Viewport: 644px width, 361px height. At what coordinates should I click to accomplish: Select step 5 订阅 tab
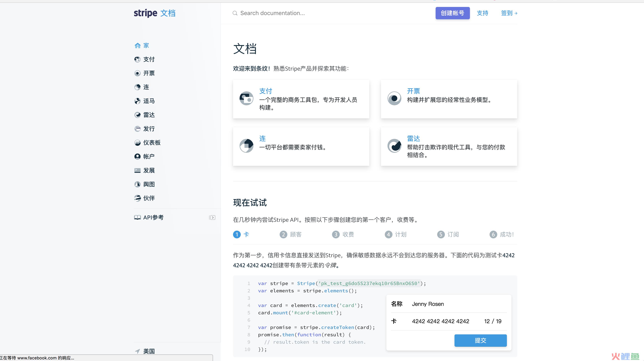(x=448, y=234)
